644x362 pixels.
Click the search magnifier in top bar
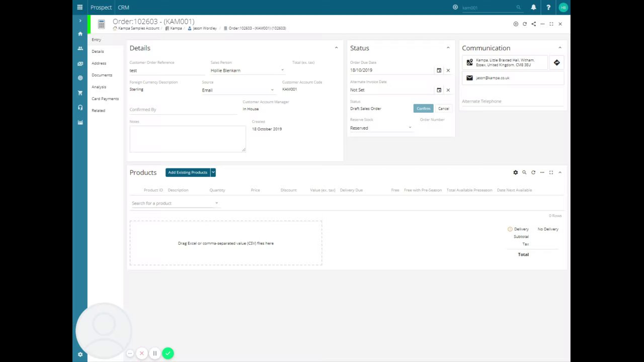click(518, 8)
